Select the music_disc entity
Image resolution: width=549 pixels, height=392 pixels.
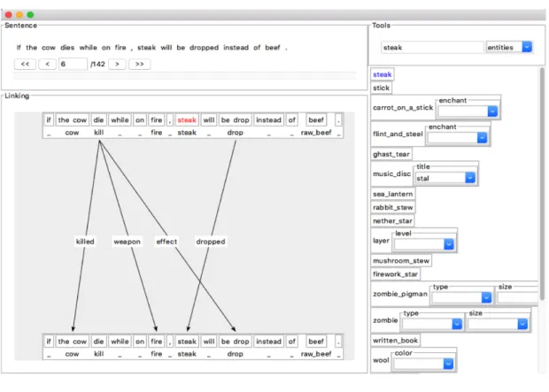391,173
